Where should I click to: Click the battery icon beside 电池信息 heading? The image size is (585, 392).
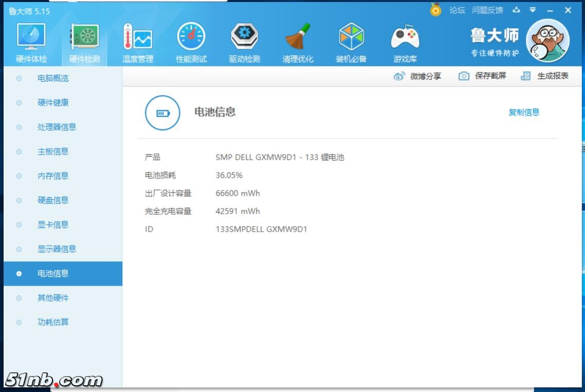[x=162, y=112]
